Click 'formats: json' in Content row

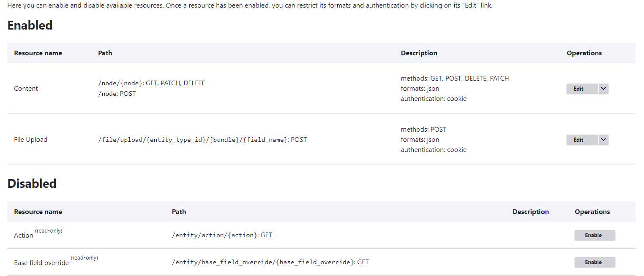[x=420, y=89]
